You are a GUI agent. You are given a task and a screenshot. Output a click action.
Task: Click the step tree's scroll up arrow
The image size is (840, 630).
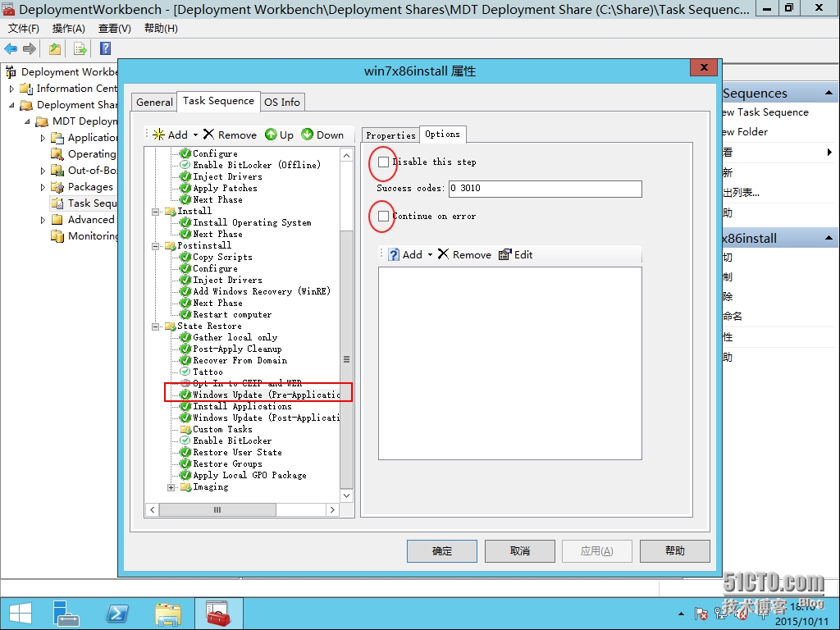347,155
